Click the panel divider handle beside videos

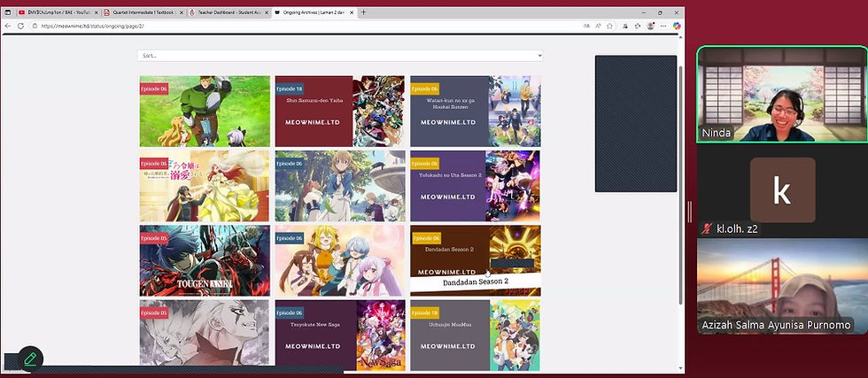tap(690, 212)
